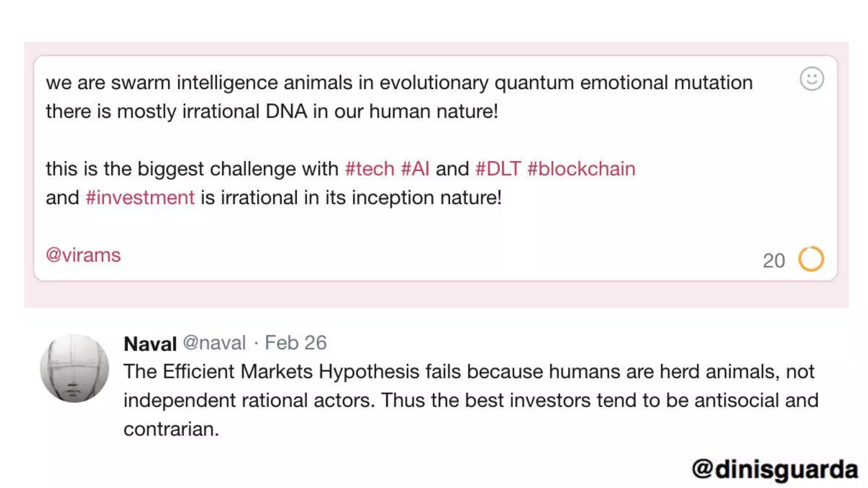Select the #investment hashtag
Image resolution: width=868 pixels, height=488 pixels.
(140, 198)
